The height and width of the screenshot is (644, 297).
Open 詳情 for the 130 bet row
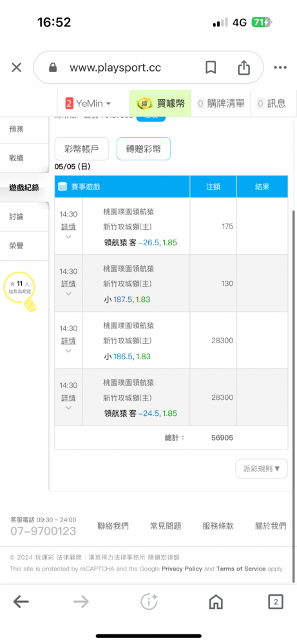(68, 284)
